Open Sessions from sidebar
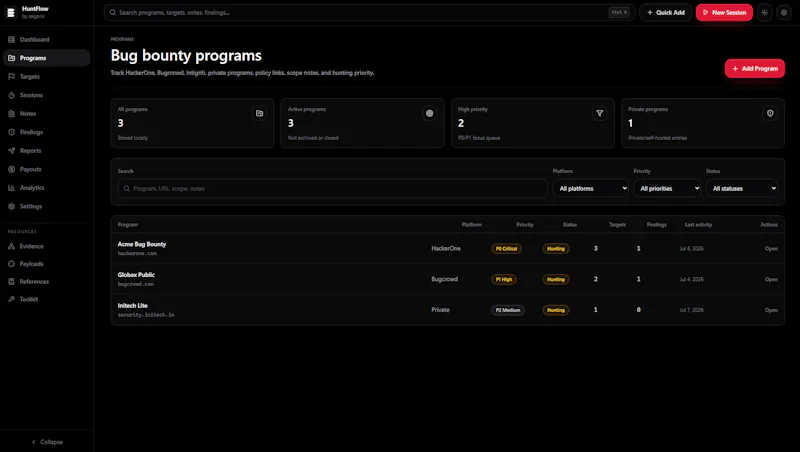The height and width of the screenshot is (452, 800). (46, 95)
